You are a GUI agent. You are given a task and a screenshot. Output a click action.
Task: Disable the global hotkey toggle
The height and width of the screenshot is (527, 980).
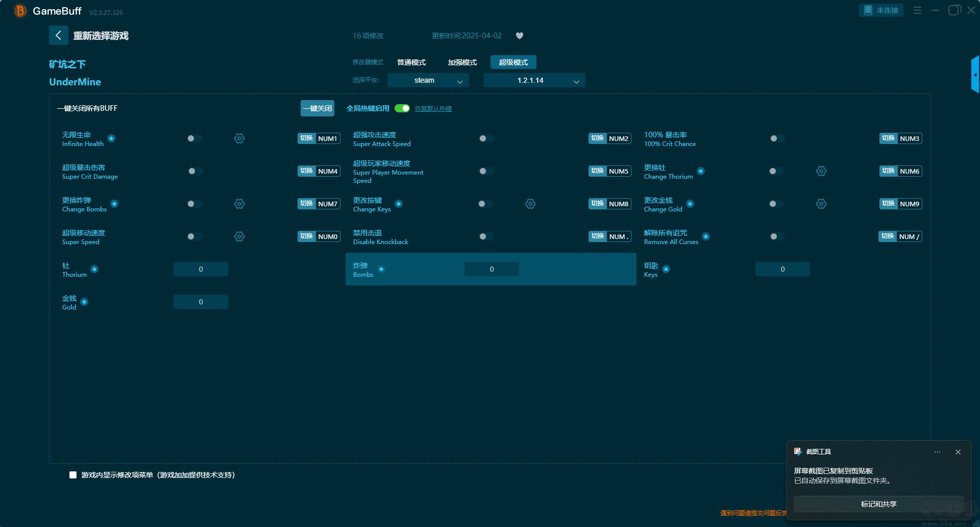coord(402,108)
